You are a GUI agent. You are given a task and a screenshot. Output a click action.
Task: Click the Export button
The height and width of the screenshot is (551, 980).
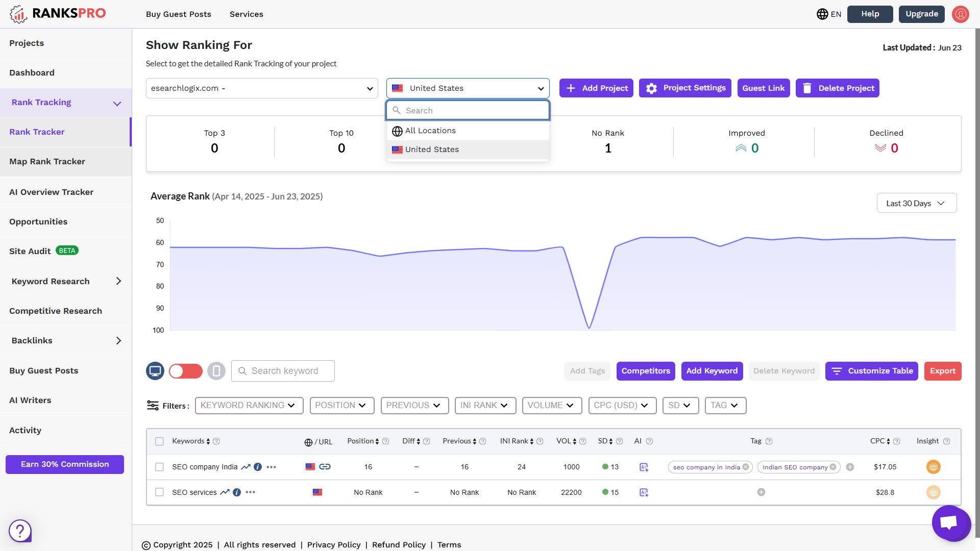pyautogui.click(x=943, y=371)
